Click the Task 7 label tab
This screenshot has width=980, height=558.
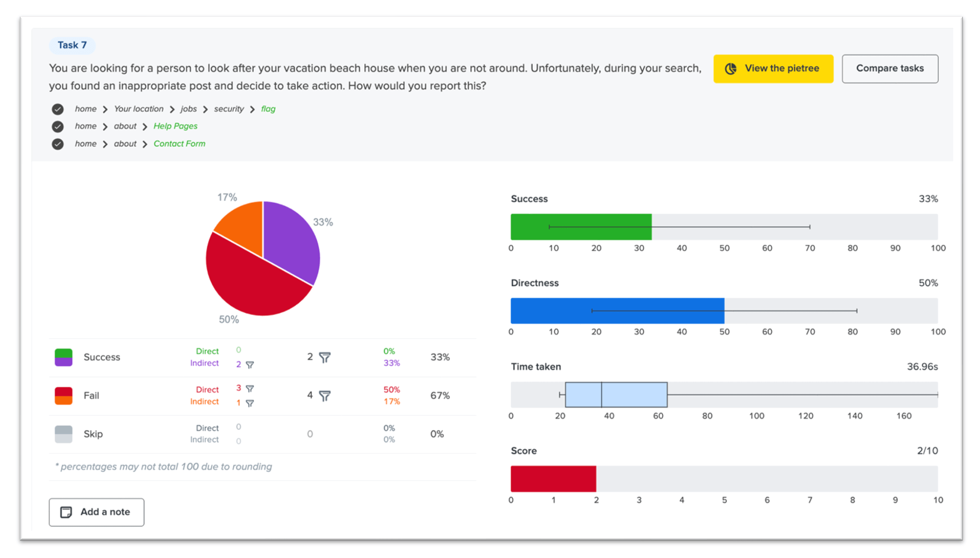coord(72,45)
